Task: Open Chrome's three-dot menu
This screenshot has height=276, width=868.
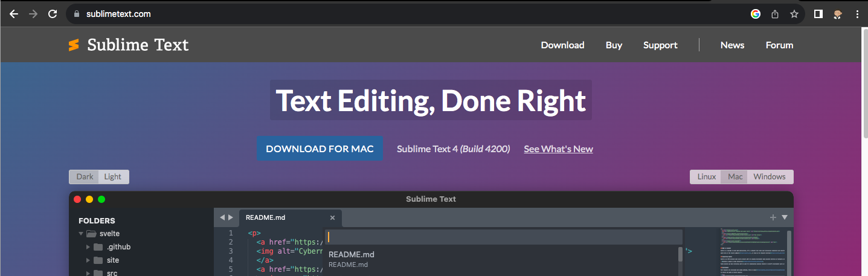Action: tap(857, 14)
